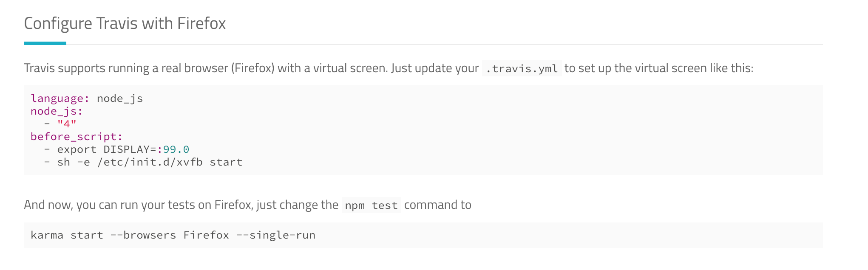Click the 'node_js' value after language
Image resolution: width=868 pixels, height=270 pixels.
pyautogui.click(x=120, y=98)
